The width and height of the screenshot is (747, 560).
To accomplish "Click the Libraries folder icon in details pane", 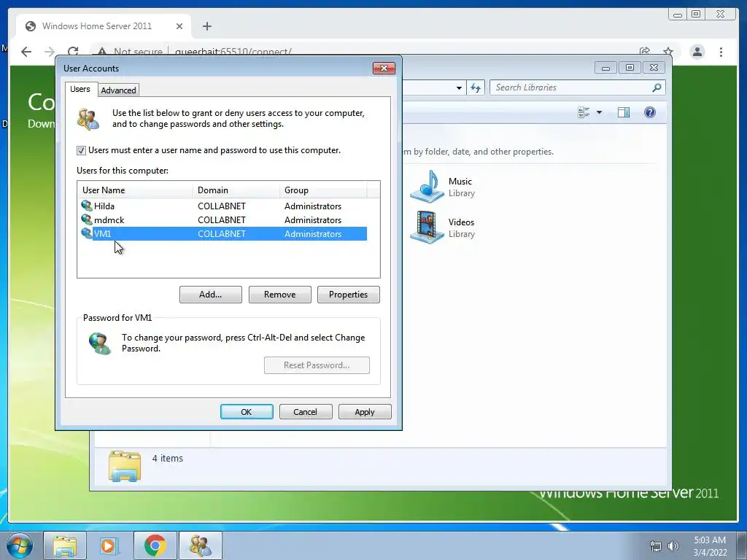I will (124, 466).
